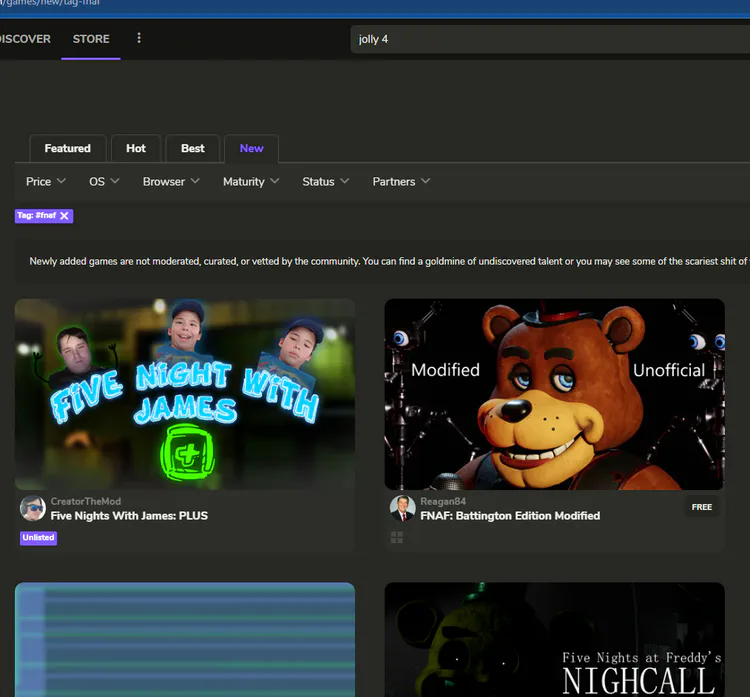This screenshot has width=750, height=697.
Task: Click the 'Tag: #fnaf' label text
Action: click(37, 215)
